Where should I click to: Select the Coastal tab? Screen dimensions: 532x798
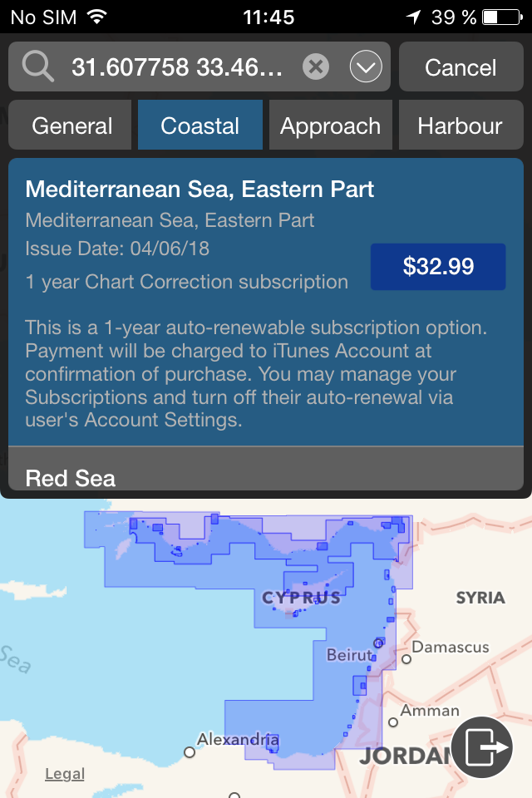pos(200,126)
